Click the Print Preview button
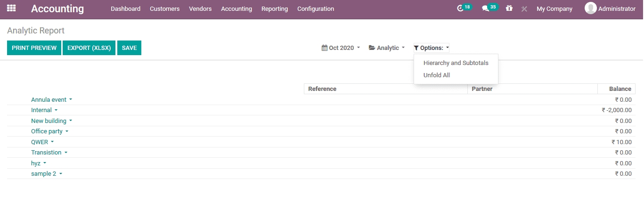Image resolution: width=644 pixels, height=220 pixels. tap(34, 48)
